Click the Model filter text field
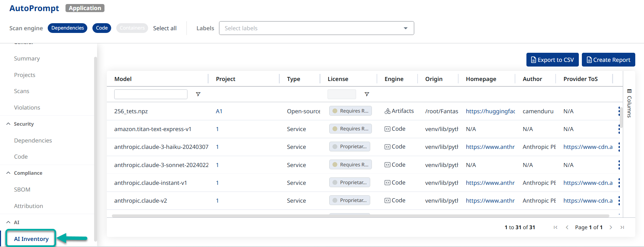The image size is (644, 247). [151, 94]
